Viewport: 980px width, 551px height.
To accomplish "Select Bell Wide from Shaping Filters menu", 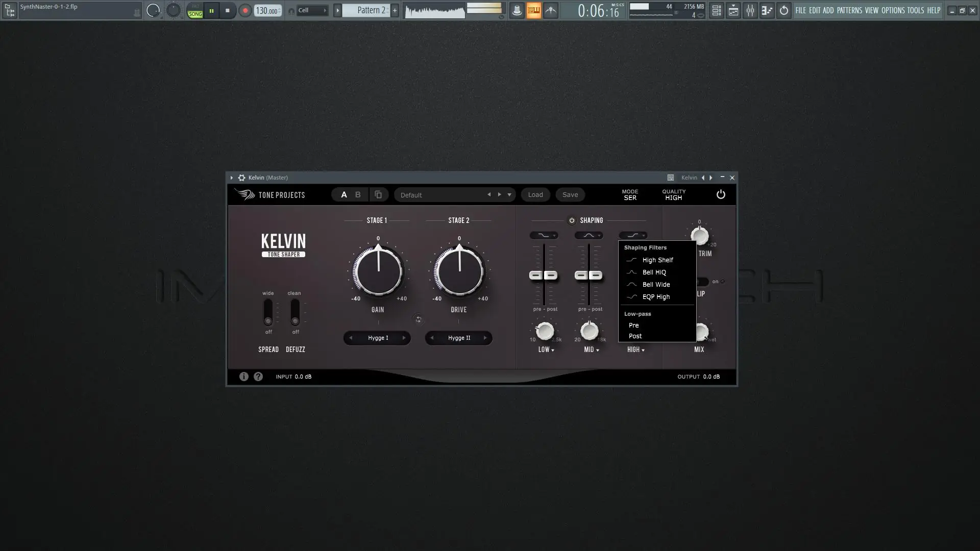I will [655, 284].
